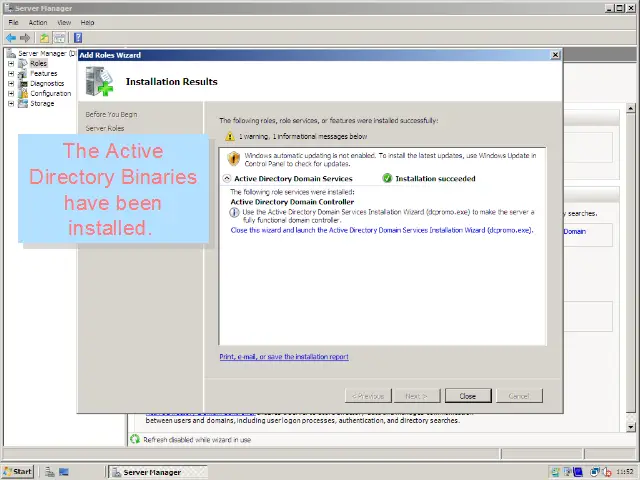The height and width of the screenshot is (480, 640).
Task: Click the Roles label in the tree
Action: pos(38,64)
